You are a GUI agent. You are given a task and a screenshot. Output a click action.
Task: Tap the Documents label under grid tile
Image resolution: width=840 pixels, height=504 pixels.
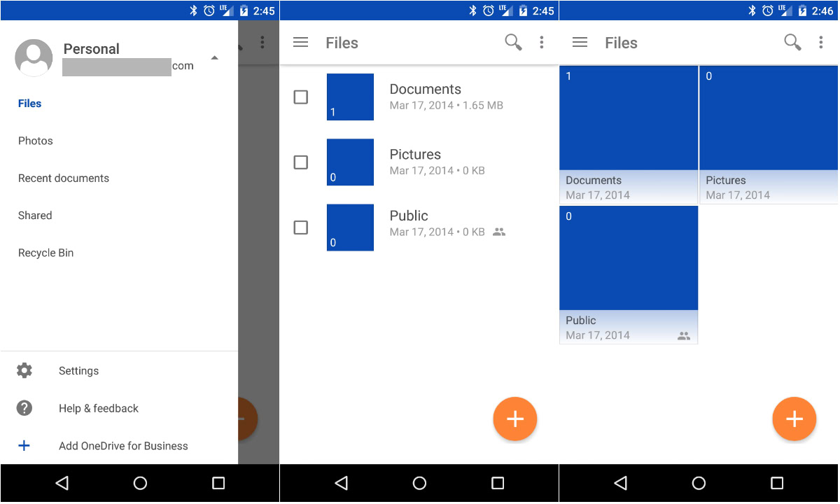coord(594,181)
